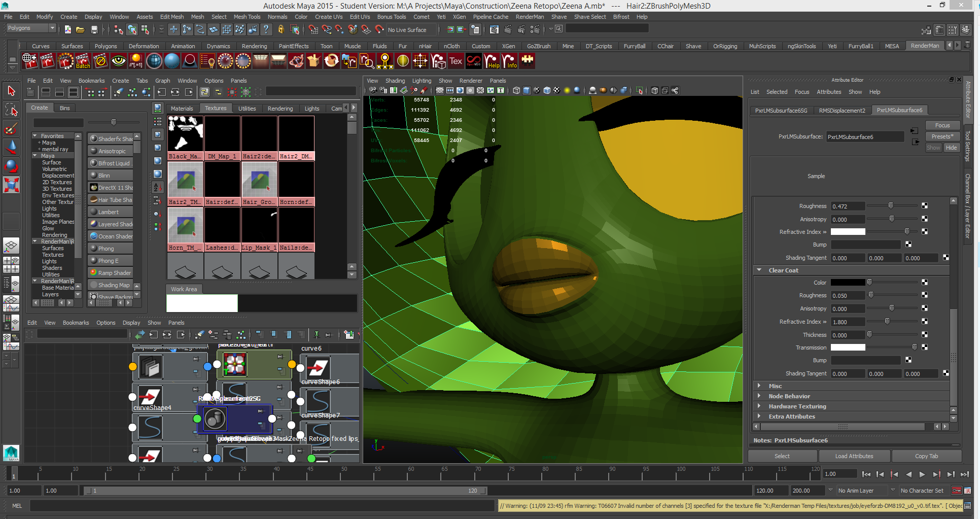Activate the Scale tool in toolbox
Viewport: 980px width, 519px height.
tap(11, 185)
